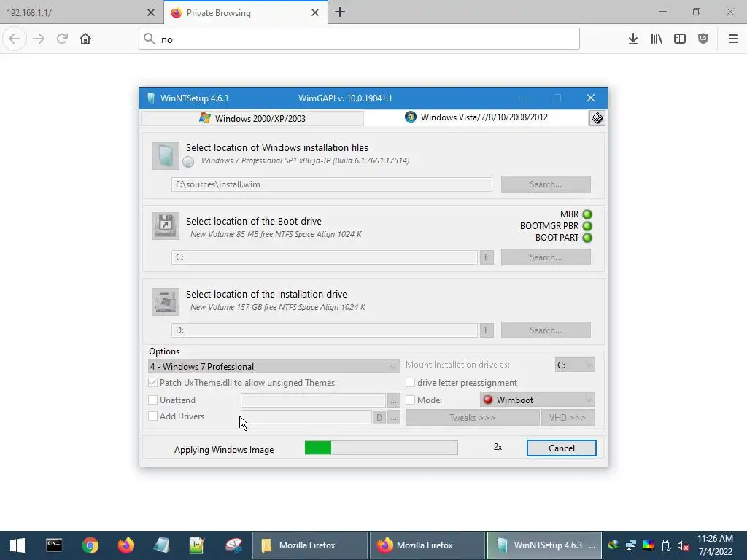Open Command Prompt from the taskbar
Image resolution: width=747 pixels, height=560 pixels.
tap(54, 545)
